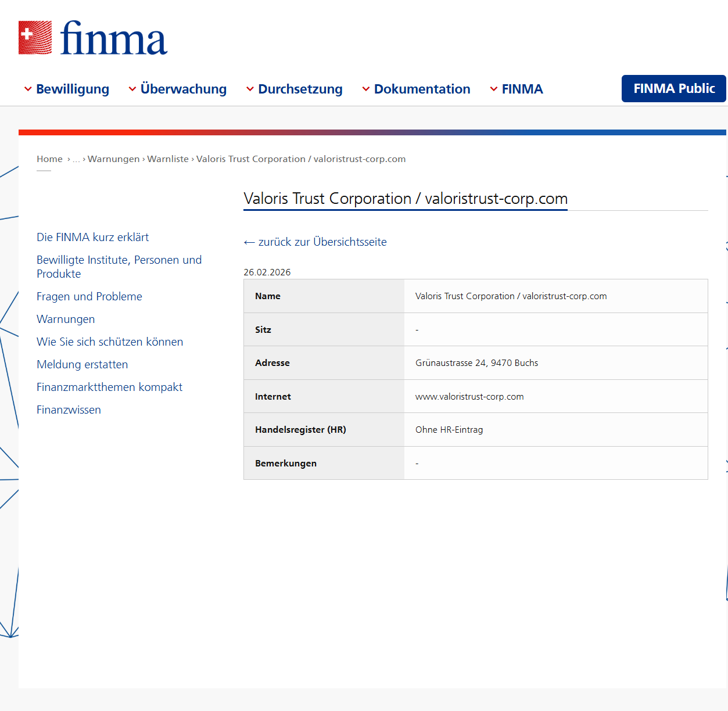The height and width of the screenshot is (711, 728).
Task: Select the Ohne HR-Eintrag value
Action: point(449,430)
